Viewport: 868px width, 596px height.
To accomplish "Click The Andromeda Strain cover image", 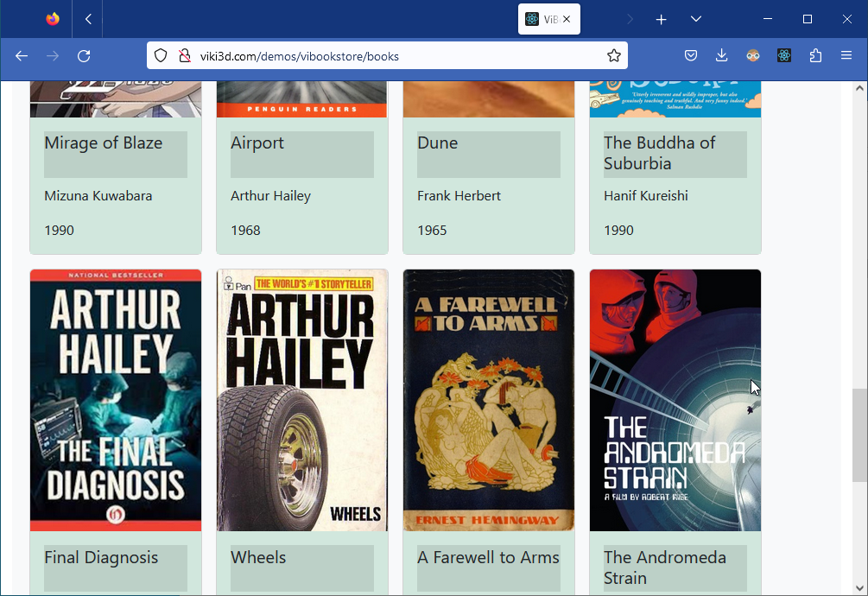I will [x=675, y=400].
